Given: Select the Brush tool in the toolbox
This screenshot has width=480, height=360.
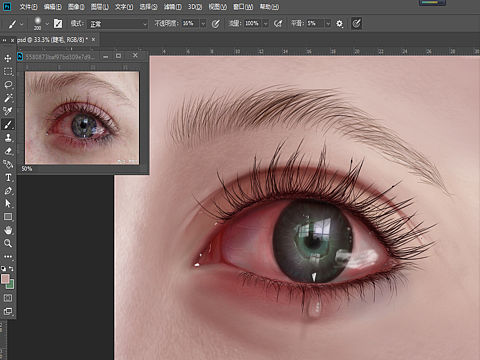Looking at the screenshot, I should click(8, 124).
